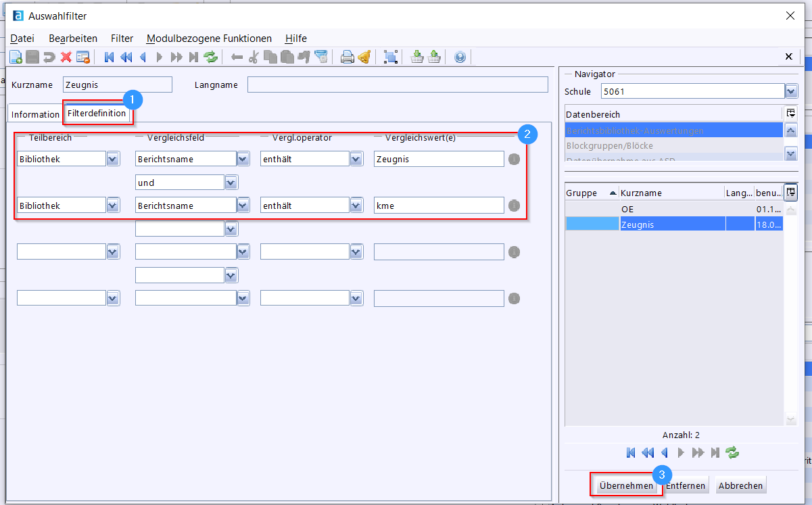Click the Kurzname column header in the table
Image resolution: width=812 pixels, height=505 pixels.
[671, 193]
